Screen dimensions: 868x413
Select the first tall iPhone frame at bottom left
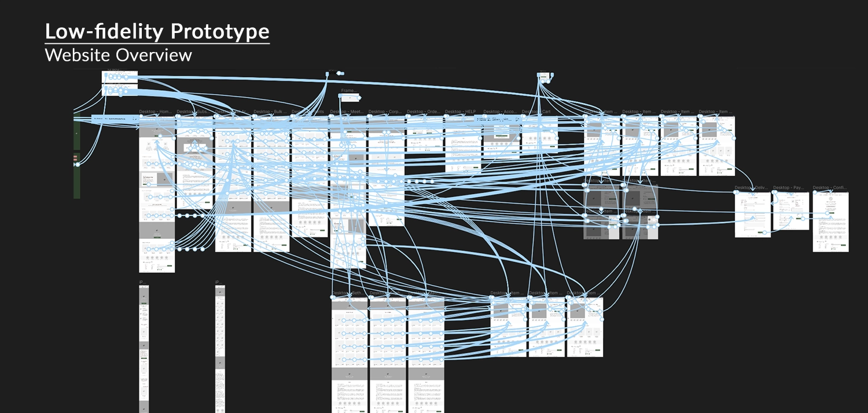144,349
